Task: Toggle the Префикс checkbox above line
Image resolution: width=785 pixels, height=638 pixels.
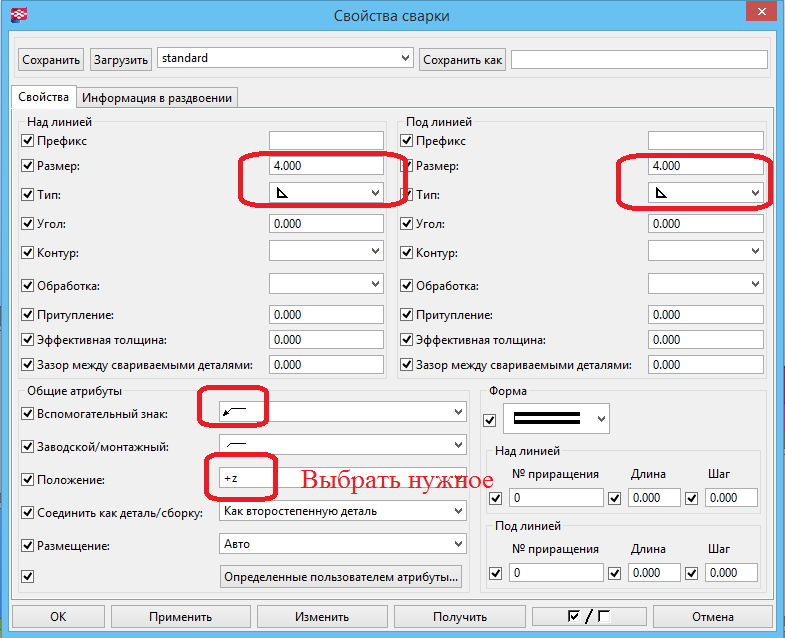Action: click(27, 141)
